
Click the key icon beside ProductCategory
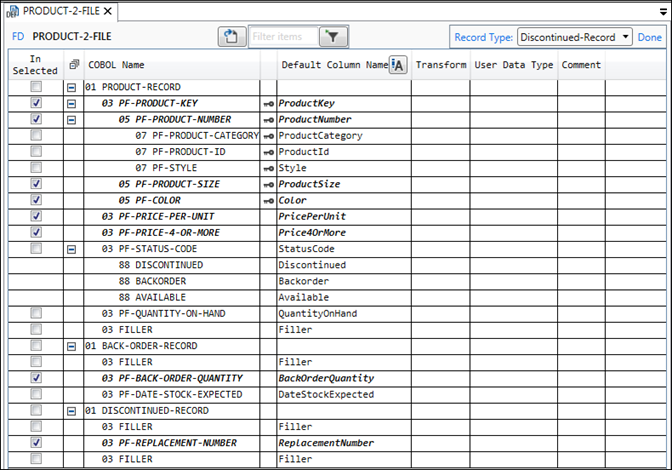point(268,136)
